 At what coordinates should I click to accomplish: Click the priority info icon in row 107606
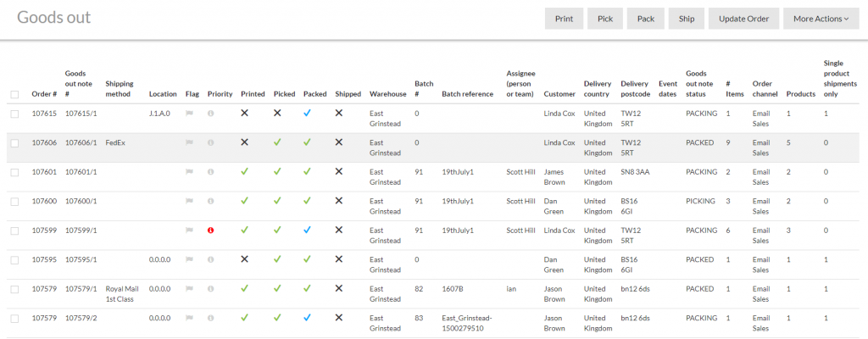210,142
